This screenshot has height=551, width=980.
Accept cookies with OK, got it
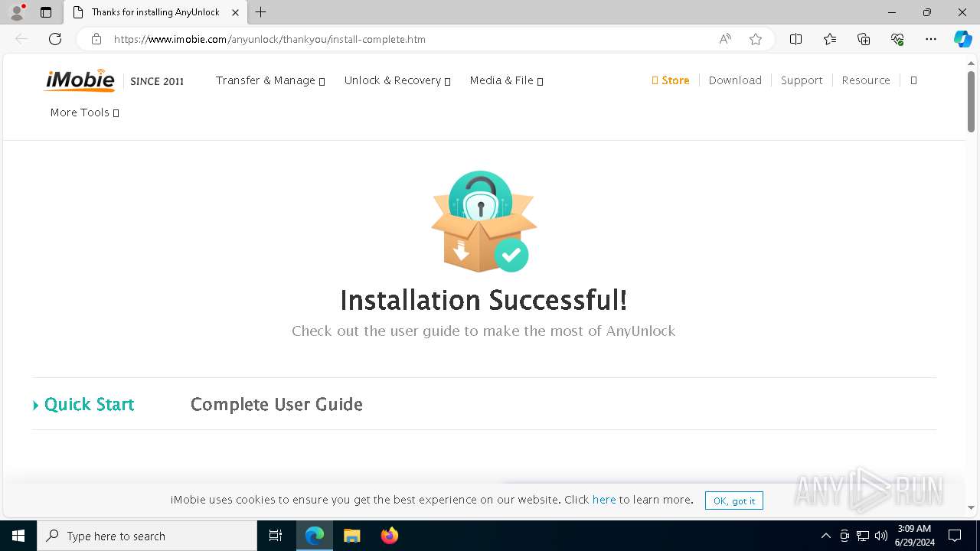coord(734,500)
